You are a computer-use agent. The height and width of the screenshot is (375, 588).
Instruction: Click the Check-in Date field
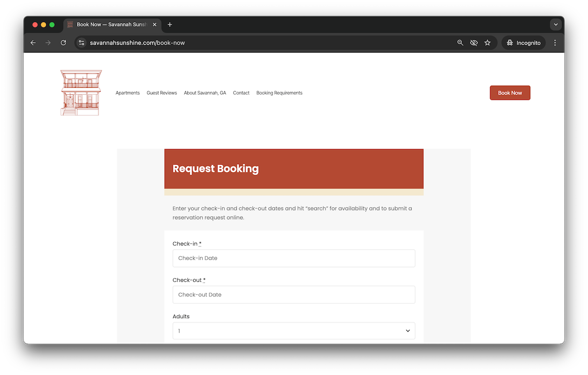294,258
